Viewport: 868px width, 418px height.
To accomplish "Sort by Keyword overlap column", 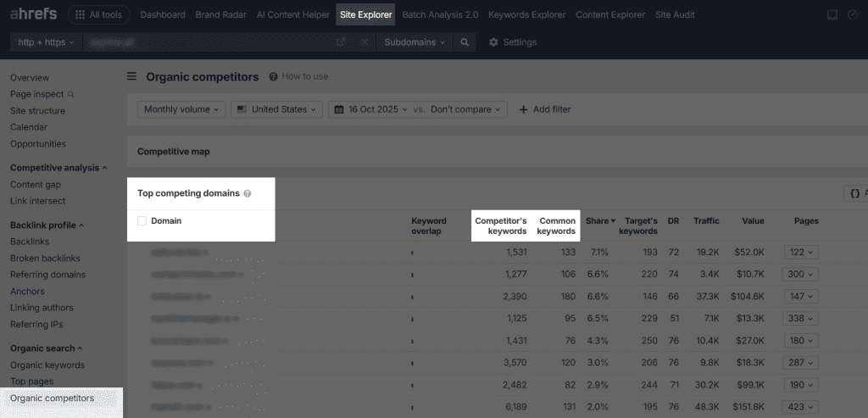I will pos(429,226).
